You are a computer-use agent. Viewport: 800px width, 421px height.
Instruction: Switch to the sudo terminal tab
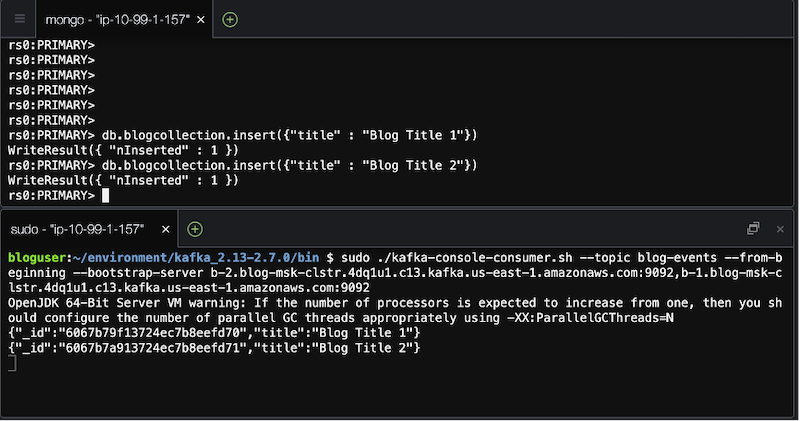click(77, 229)
